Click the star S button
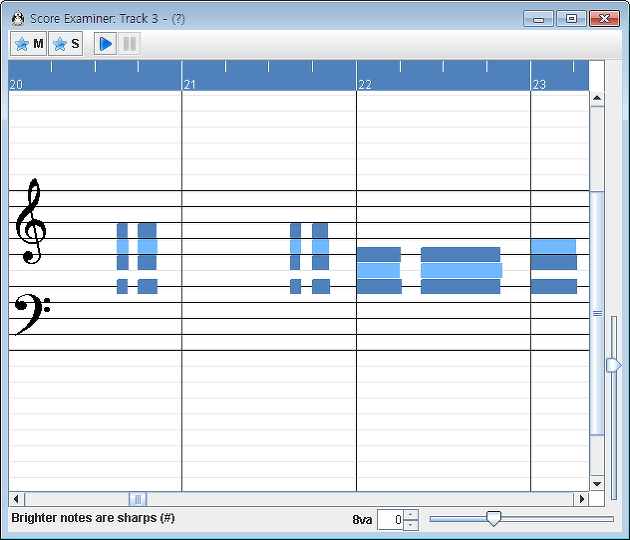This screenshot has height=540, width=630. (x=66, y=44)
